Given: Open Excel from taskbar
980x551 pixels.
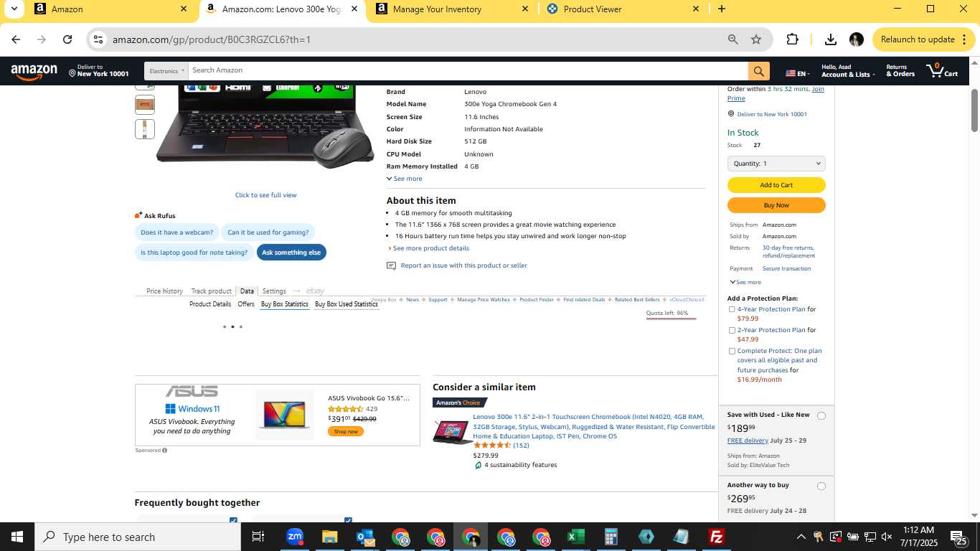Looking at the screenshot, I should 575,537.
